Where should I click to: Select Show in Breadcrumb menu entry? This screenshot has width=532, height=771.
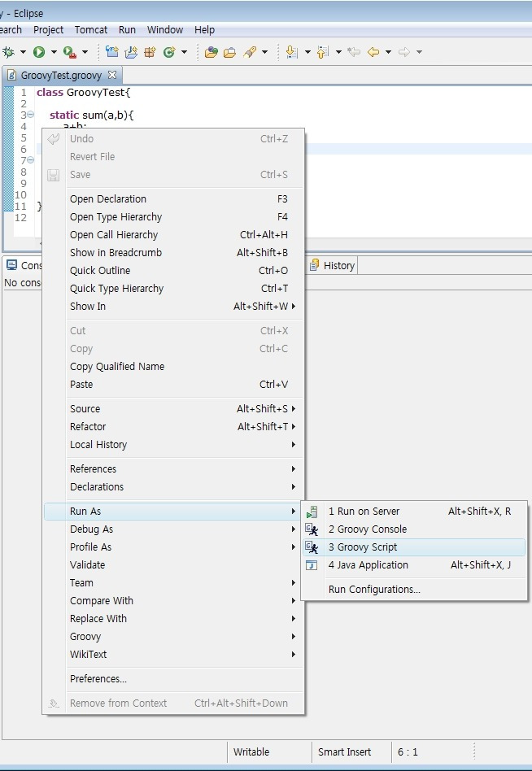pyautogui.click(x=173, y=252)
